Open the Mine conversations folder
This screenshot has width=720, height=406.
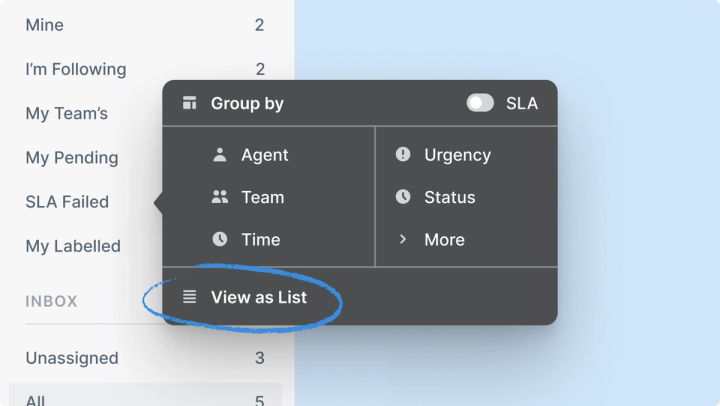coord(45,25)
